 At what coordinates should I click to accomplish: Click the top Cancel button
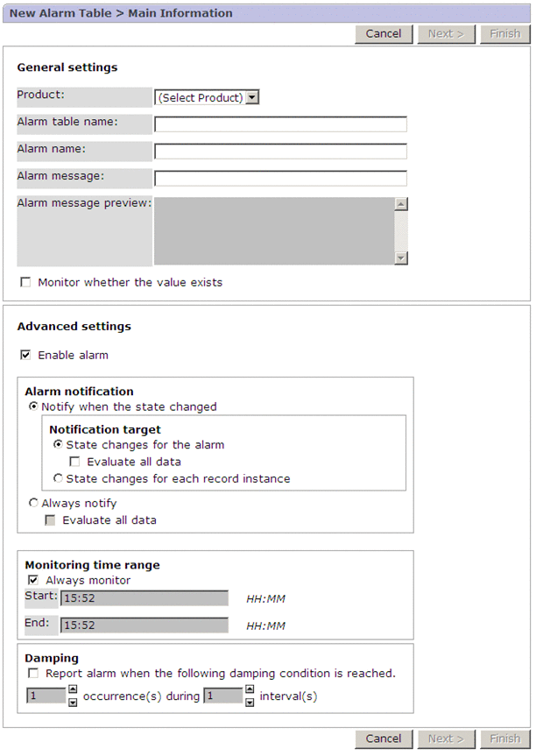(x=384, y=34)
